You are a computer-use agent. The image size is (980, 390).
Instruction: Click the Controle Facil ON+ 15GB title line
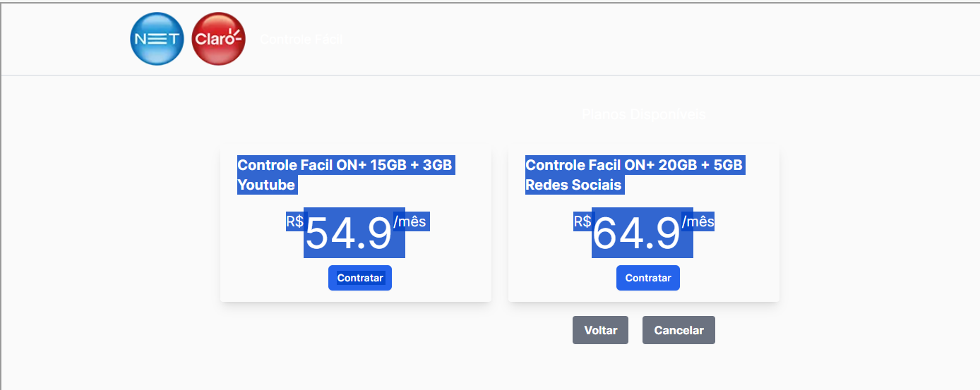[345, 165]
